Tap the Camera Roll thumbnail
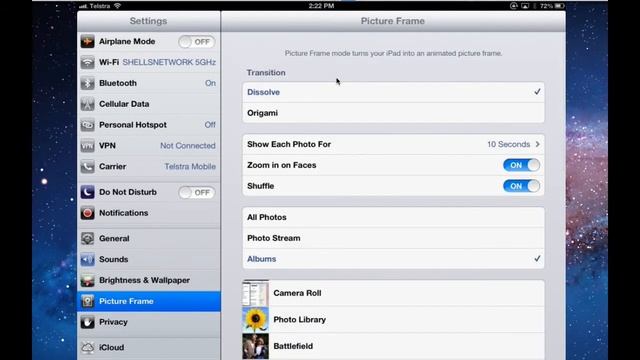This screenshot has width=640, height=360. point(256,293)
